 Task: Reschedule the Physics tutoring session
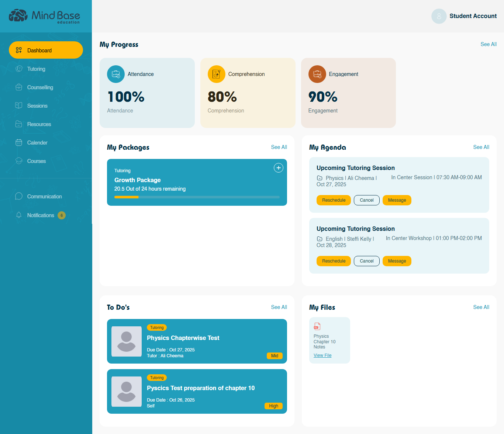[334, 200]
